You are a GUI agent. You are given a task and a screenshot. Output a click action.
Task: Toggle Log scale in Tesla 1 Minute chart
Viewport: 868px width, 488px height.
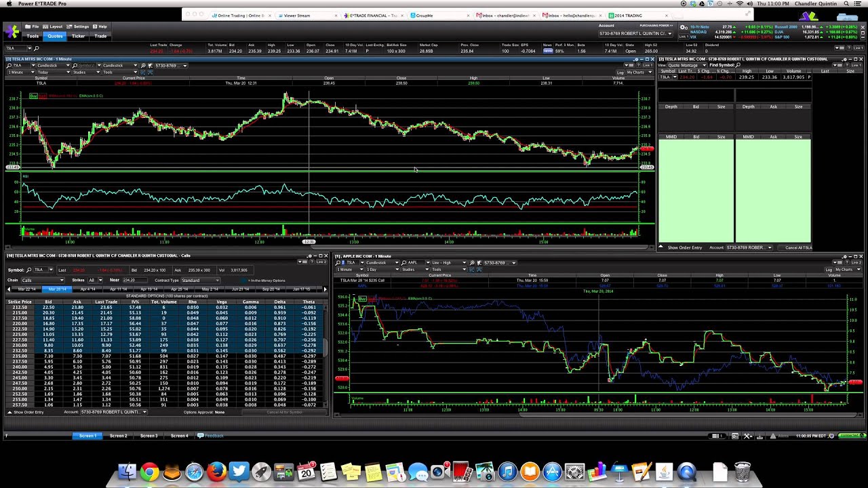pos(620,73)
